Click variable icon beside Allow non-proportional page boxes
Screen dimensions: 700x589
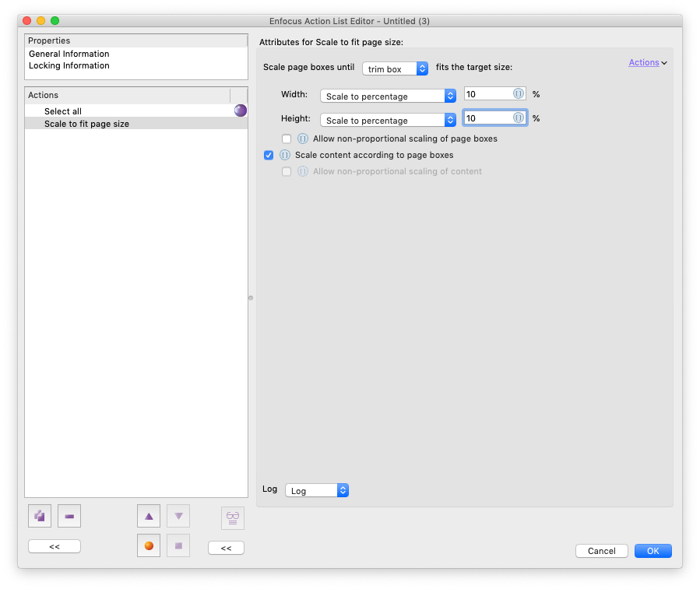point(303,138)
